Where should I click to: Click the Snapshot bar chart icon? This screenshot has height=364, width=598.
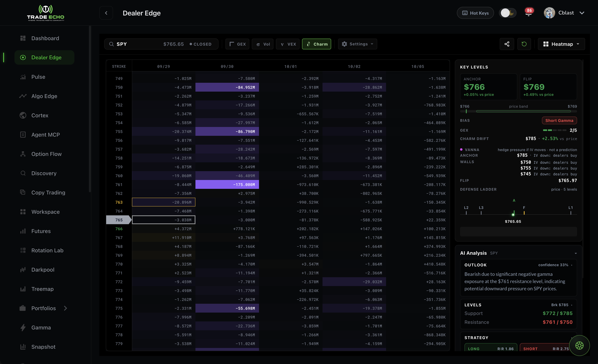tap(23, 347)
